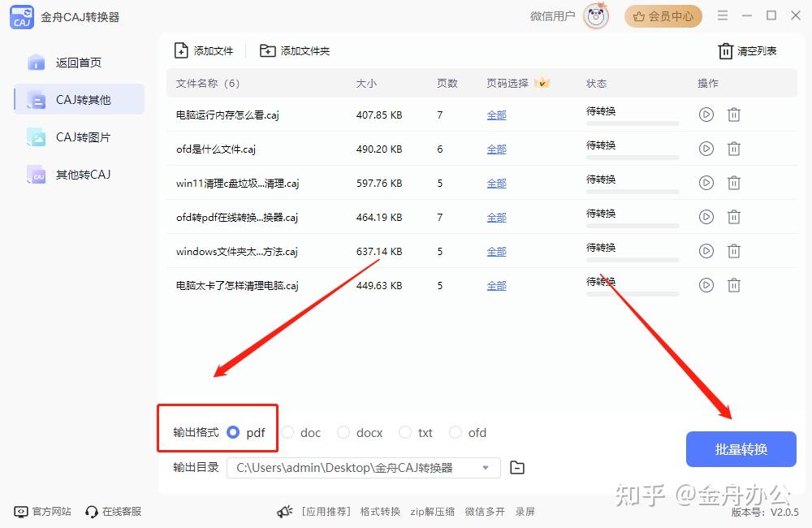Click the 批量转换 batch convert button
This screenshot has width=812, height=528.
tap(741, 449)
